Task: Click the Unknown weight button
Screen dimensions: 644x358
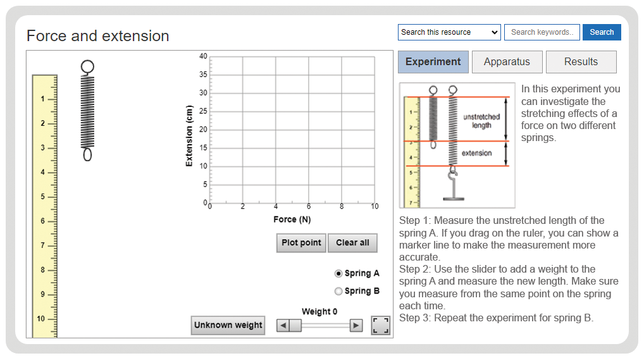Action: click(x=228, y=325)
